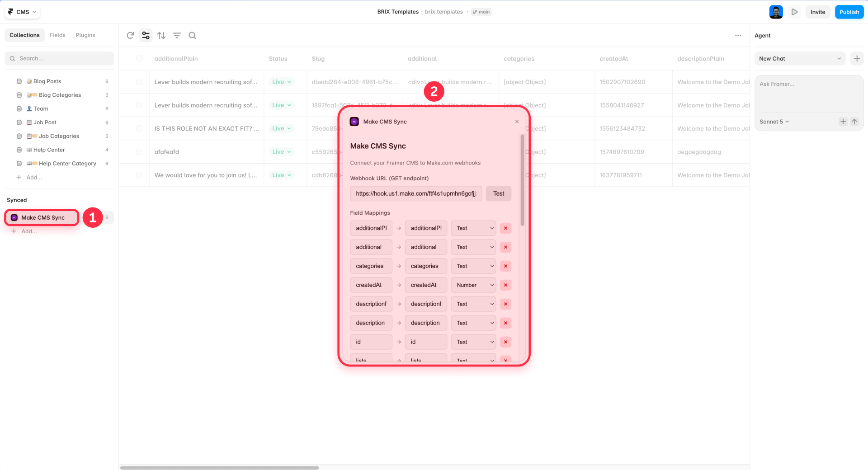Check the first Lever builds row checkbox
Image resolution: width=868 pixels, height=470 pixels.
click(139, 82)
